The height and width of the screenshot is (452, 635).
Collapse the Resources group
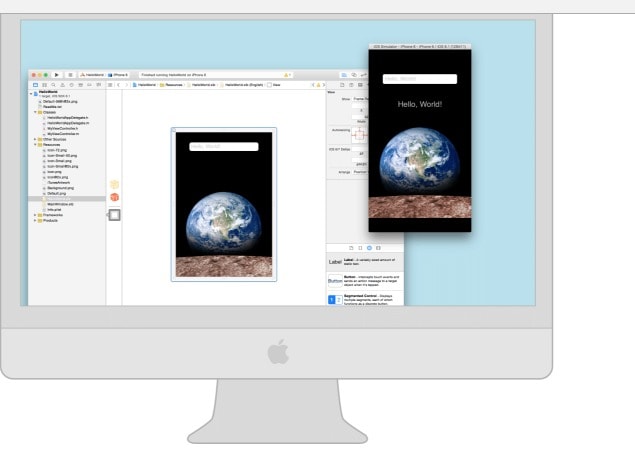coord(35,145)
